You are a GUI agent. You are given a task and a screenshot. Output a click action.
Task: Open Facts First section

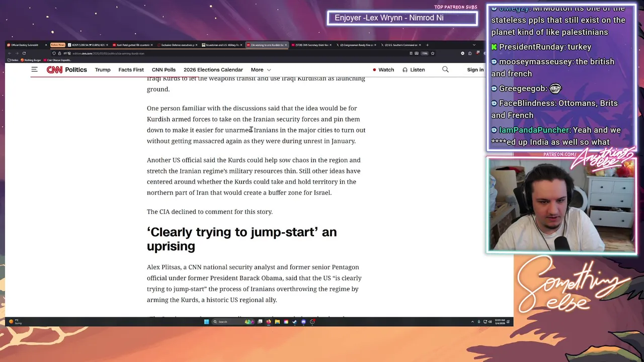pos(131,70)
